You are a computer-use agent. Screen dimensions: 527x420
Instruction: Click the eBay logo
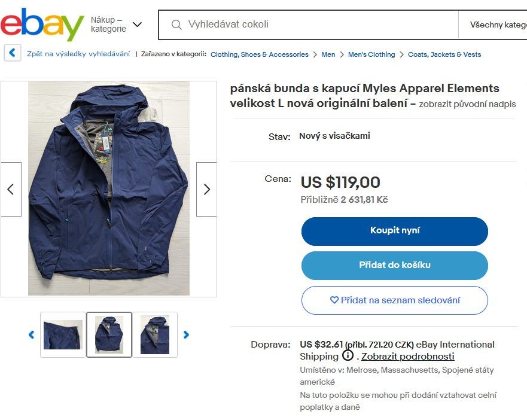(x=41, y=23)
